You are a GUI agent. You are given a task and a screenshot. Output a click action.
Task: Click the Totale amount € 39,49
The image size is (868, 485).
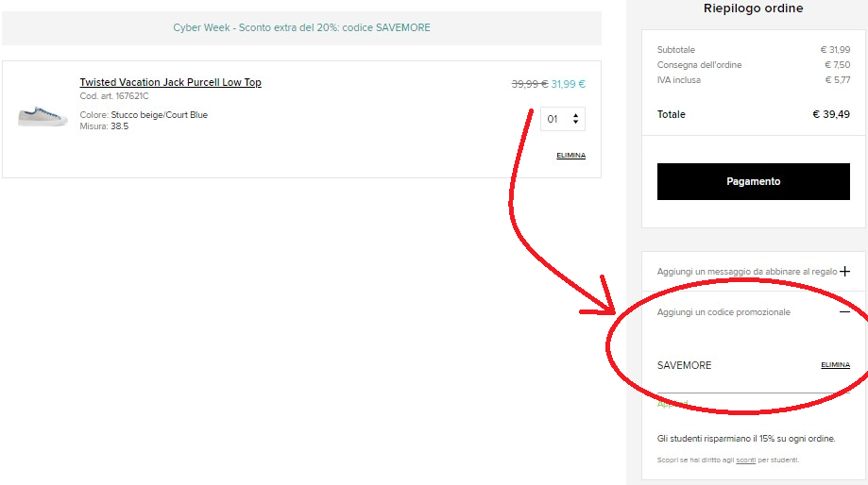coord(830,114)
